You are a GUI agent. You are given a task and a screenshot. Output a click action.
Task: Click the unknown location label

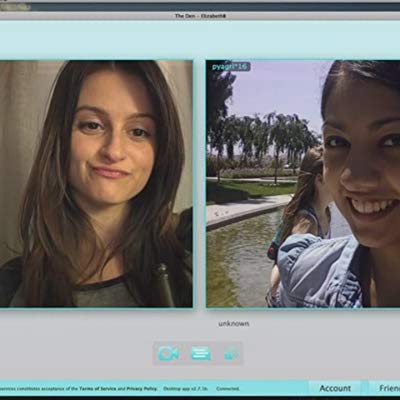coord(234,324)
